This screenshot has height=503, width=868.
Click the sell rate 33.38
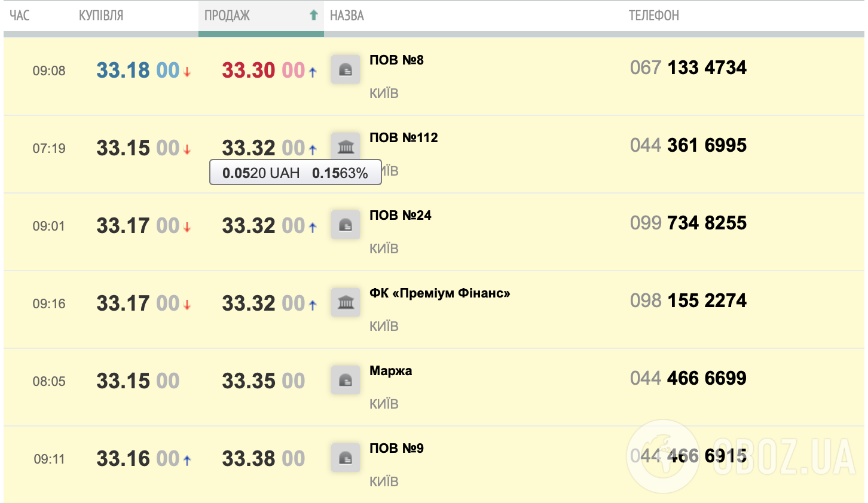(x=263, y=459)
